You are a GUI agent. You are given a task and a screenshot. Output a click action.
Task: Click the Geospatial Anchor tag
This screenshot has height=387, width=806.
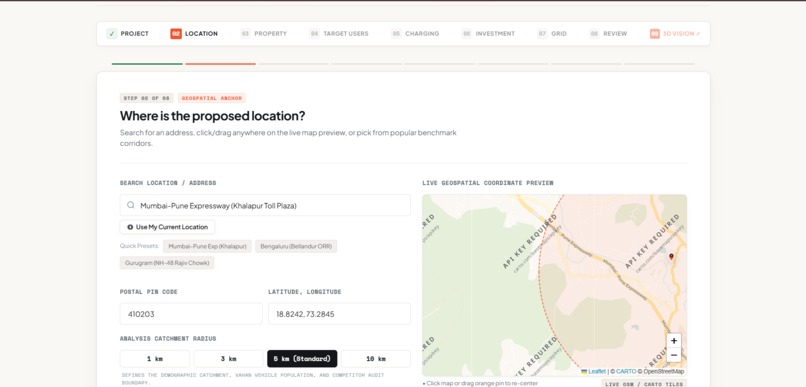point(212,98)
